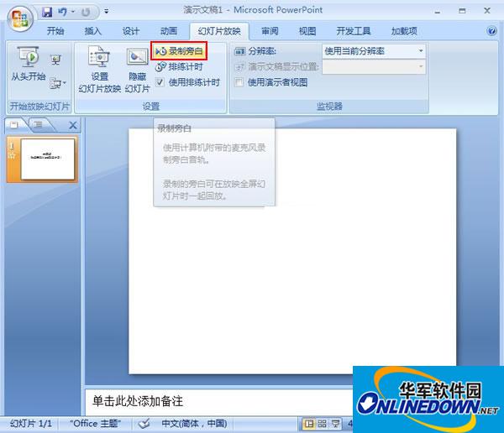Click the animation star icon beside slide 1
This screenshot has height=433, width=504.
[13, 156]
